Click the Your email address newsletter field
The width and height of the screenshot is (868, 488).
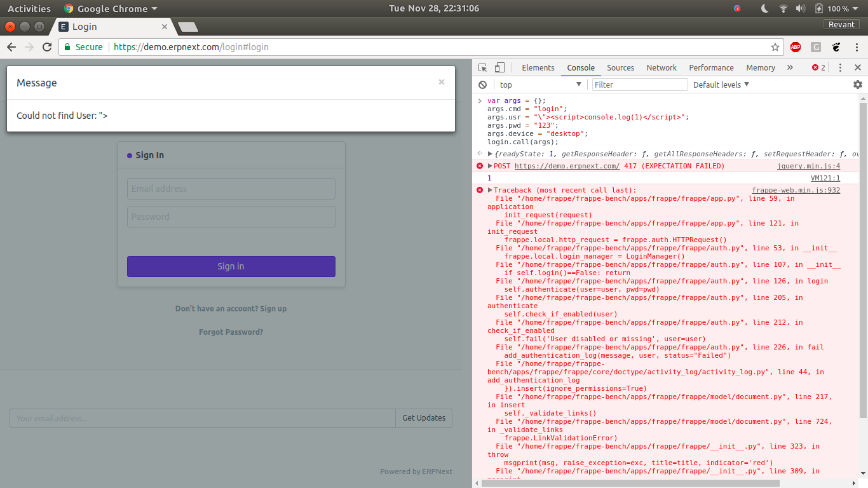202,418
